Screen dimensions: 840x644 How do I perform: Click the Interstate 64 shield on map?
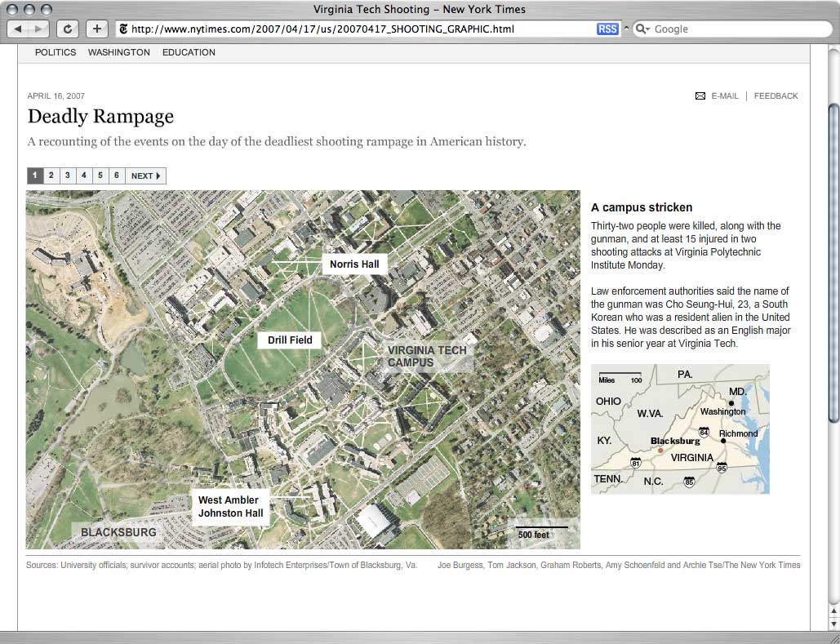(704, 432)
